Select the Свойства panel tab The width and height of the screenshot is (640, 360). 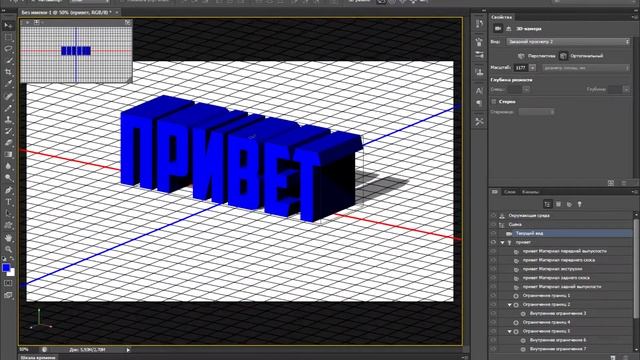point(501,17)
